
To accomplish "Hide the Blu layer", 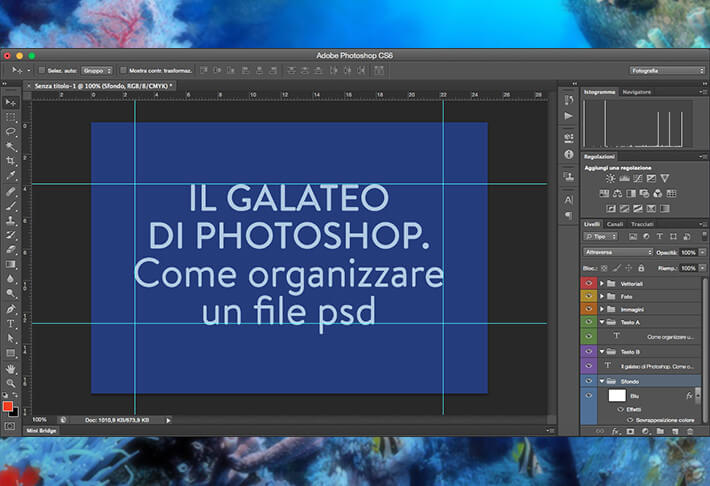I will point(589,396).
